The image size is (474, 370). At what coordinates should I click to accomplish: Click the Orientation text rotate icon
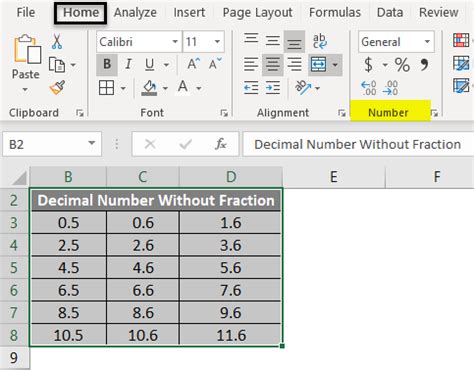click(303, 88)
